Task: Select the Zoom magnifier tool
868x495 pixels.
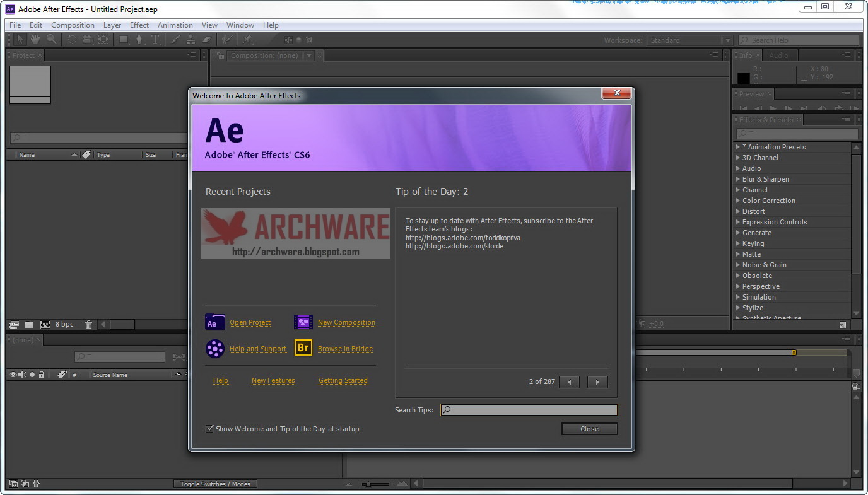Action: click(x=51, y=40)
